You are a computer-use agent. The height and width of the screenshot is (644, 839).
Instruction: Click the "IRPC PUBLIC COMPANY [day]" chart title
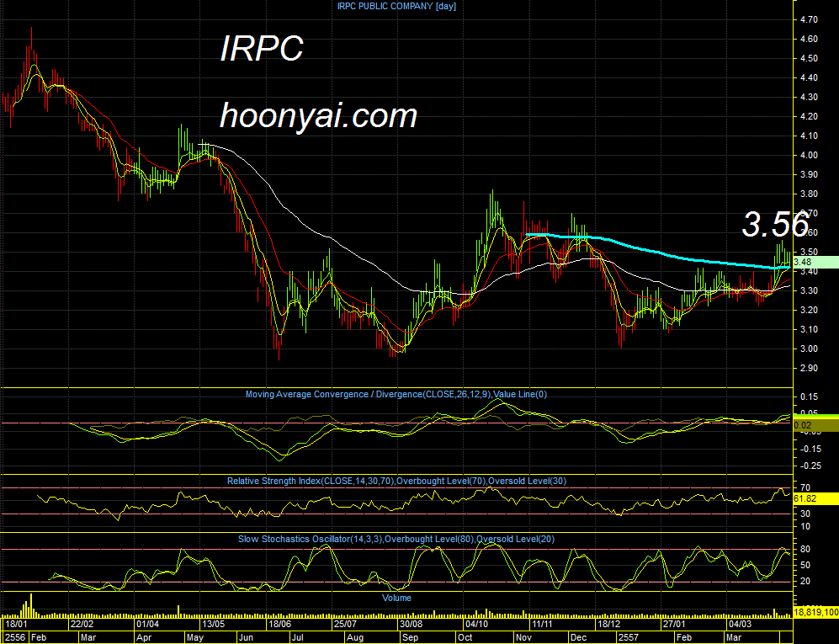[x=396, y=6]
